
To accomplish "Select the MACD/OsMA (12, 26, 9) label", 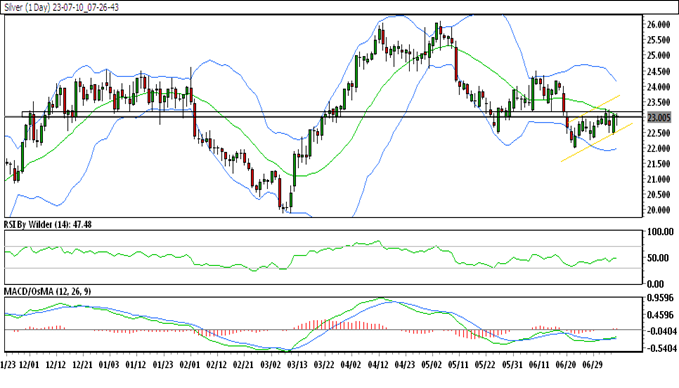I will [x=48, y=291].
